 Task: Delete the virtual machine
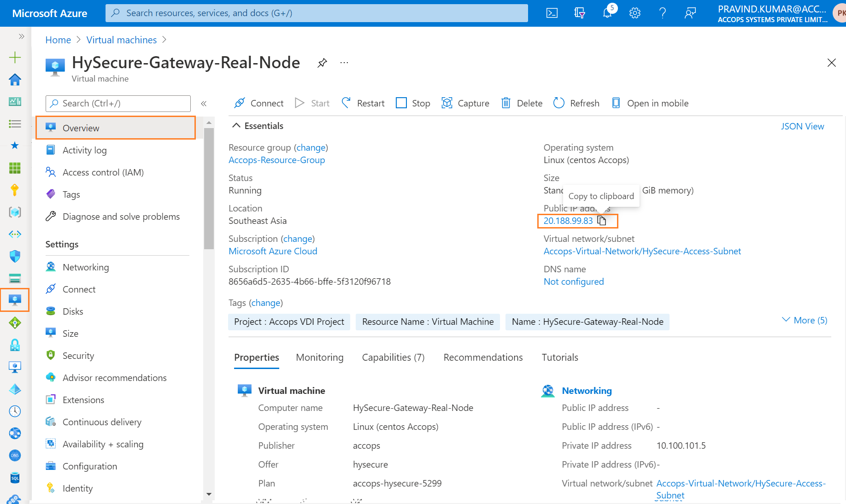[522, 103]
